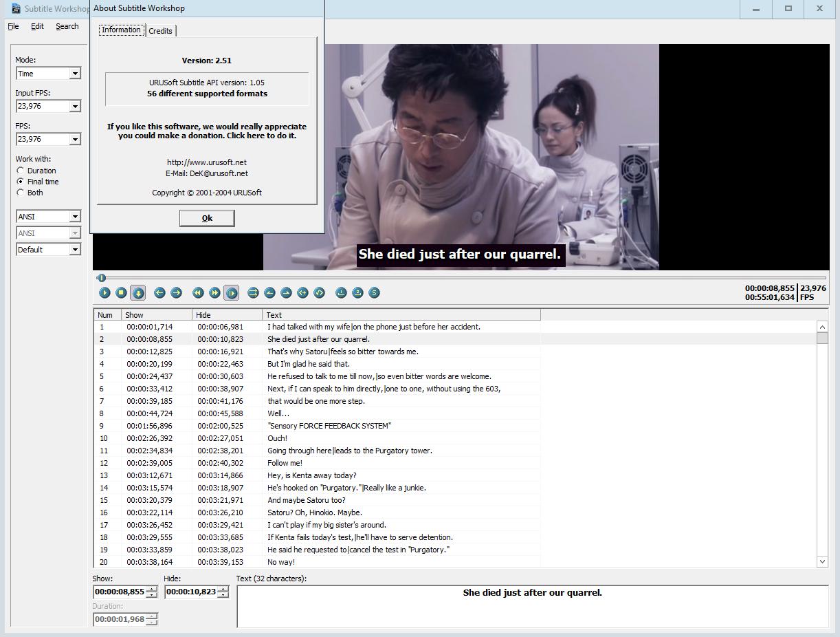The height and width of the screenshot is (637, 840).
Task: Start video playback with the Play button
Action: [104, 293]
